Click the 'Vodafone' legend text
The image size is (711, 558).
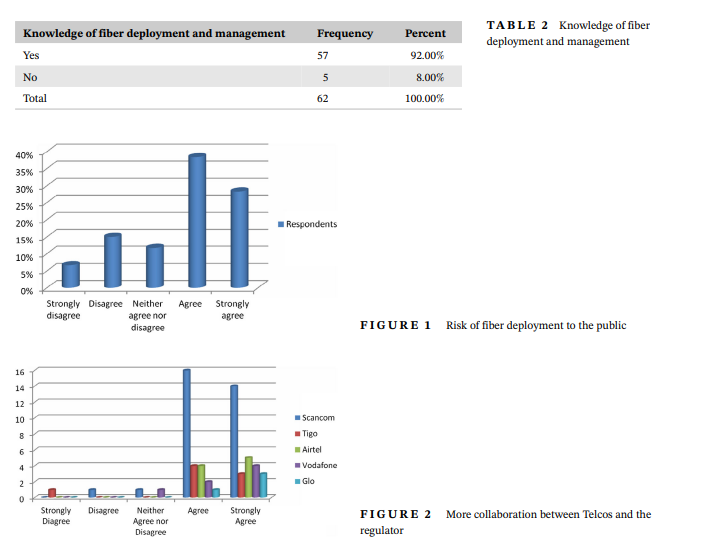click(x=320, y=466)
